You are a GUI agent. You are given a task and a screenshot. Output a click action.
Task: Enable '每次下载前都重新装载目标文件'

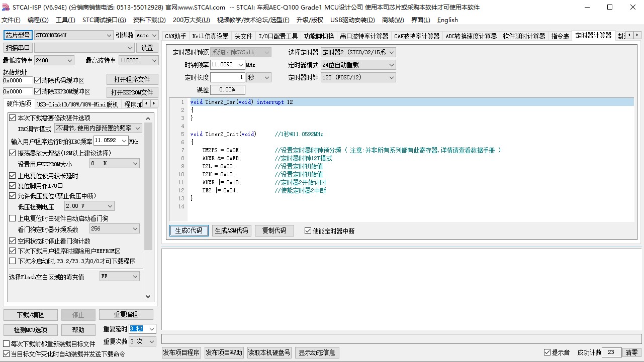coord(7,344)
